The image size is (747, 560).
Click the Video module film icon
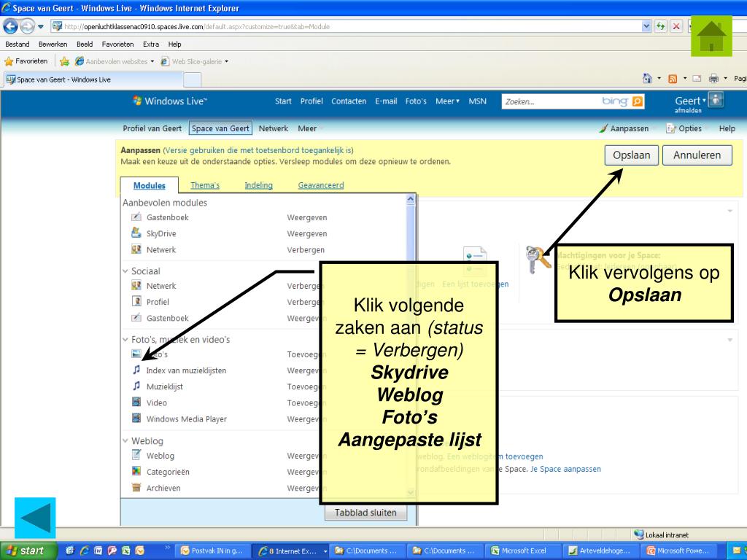click(x=136, y=402)
